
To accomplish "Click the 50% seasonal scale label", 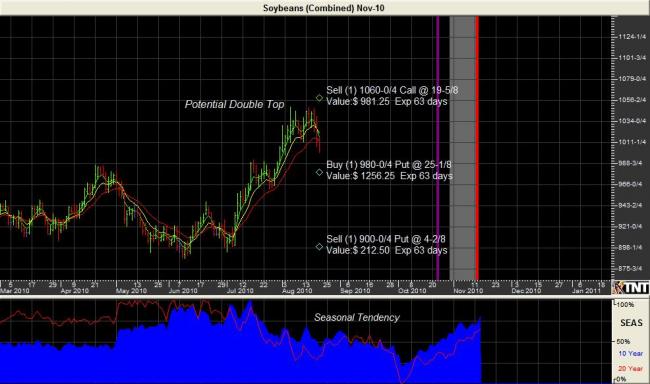I will pyautogui.click(x=623, y=341).
